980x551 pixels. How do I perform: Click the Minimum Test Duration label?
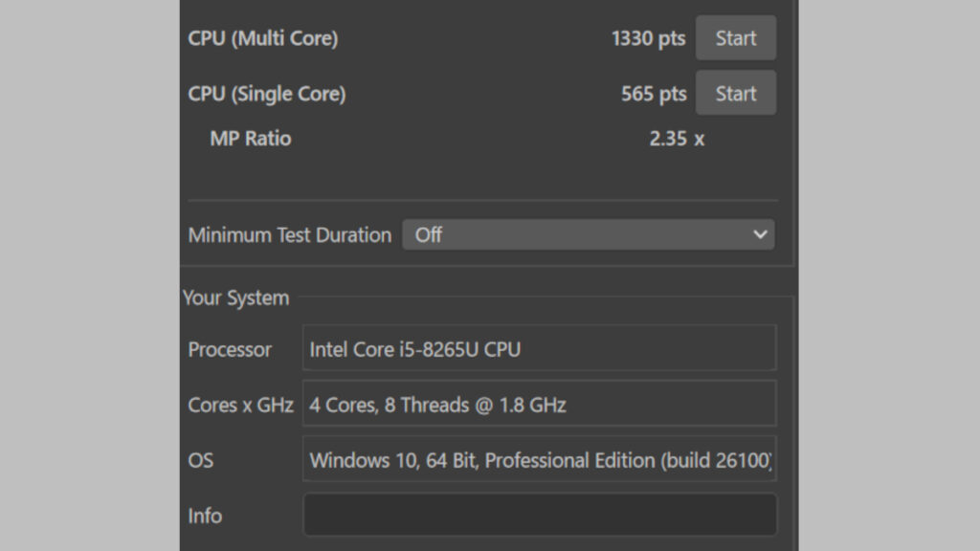[x=289, y=235]
